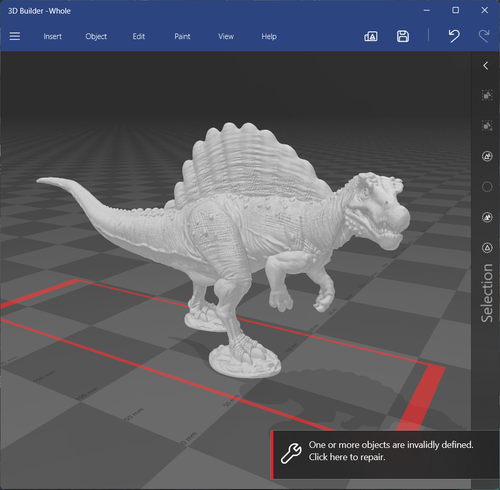This screenshot has width=500, height=490.
Task: Open the Edit menu
Action: 139,36
